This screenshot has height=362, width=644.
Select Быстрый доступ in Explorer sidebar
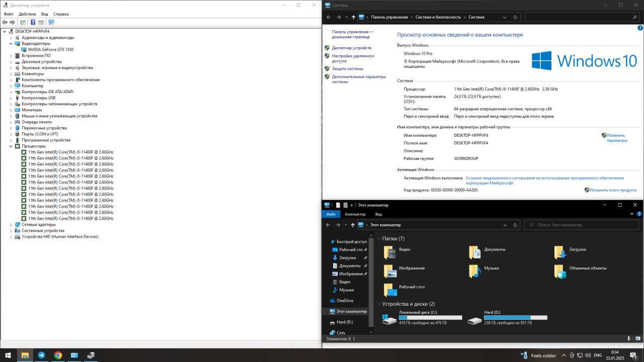point(348,241)
